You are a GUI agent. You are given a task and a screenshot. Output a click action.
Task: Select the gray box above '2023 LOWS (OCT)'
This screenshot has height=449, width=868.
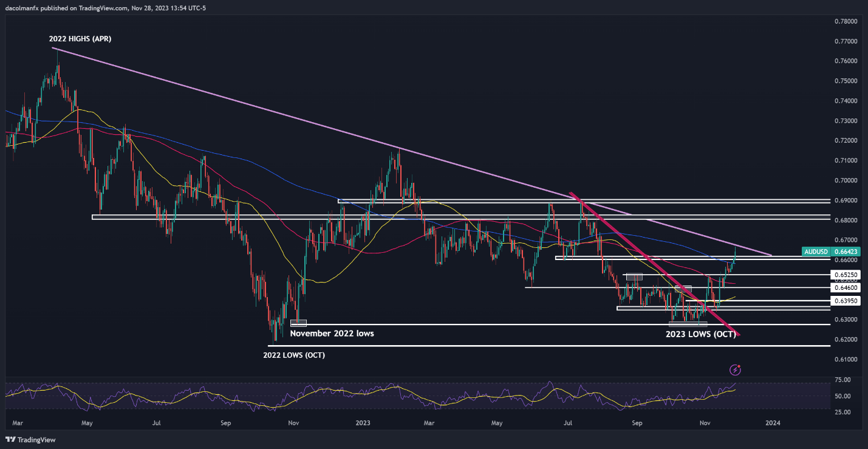(x=688, y=324)
